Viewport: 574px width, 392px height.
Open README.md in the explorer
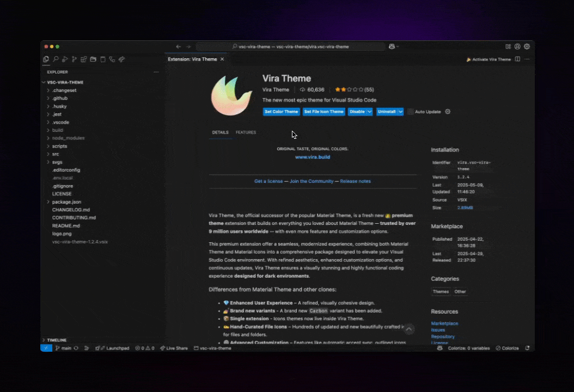click(66, 225)
